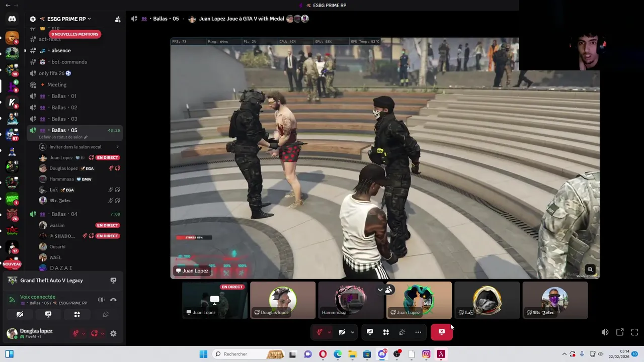Click the Rechercher taskbar search box
This screenshot has height=362, width=644.
tap(249, 354)
